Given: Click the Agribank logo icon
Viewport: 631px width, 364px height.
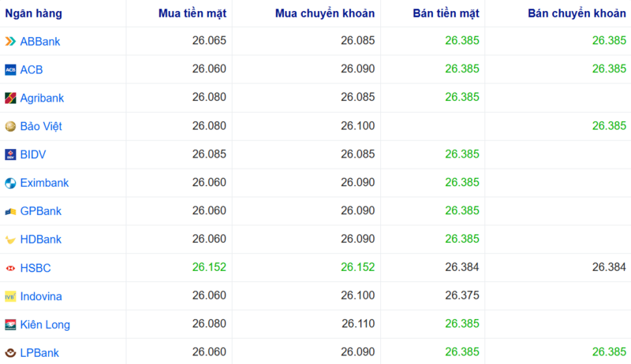Looking at the screenshot, I should click(10, 98).
